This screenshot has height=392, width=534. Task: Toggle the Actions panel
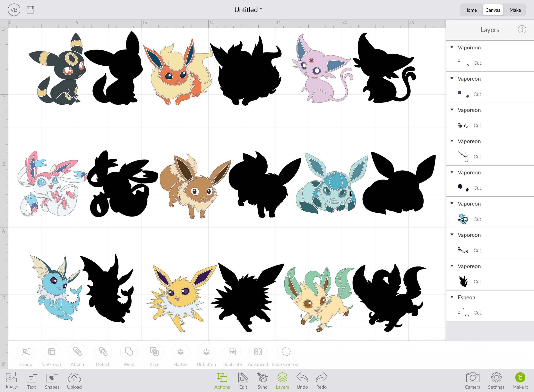222,380
